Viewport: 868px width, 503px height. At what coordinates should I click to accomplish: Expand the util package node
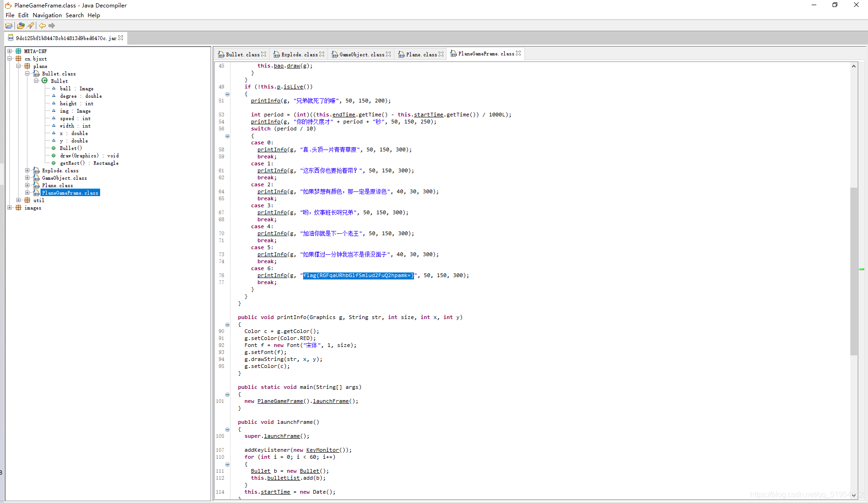coord(18,200)
